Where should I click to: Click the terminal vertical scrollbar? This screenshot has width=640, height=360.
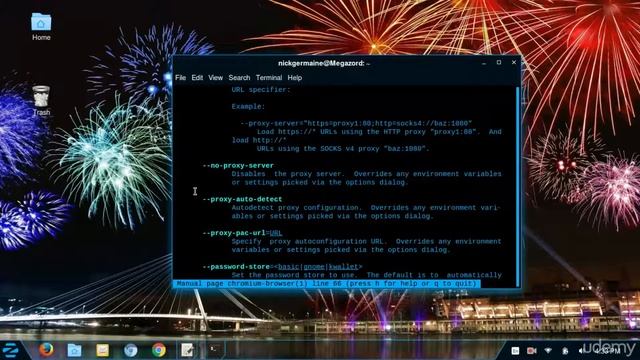coord(518,187)
